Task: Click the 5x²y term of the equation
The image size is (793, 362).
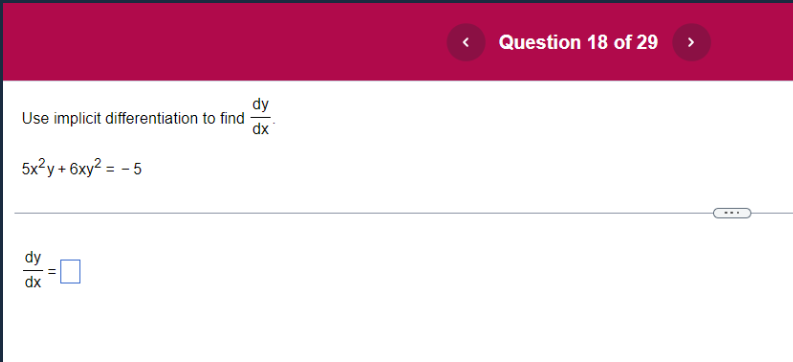Action: (38, 168)
